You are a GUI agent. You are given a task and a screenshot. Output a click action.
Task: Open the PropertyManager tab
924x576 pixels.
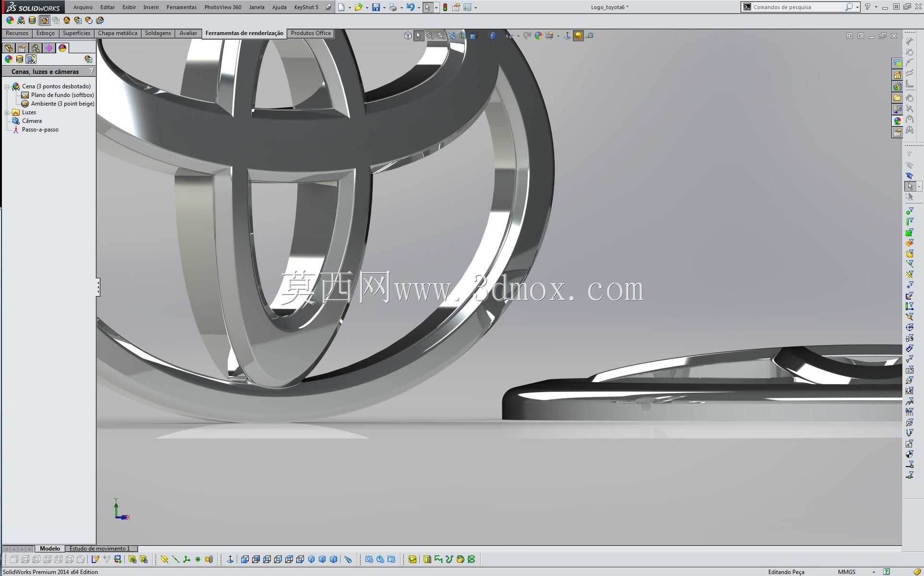(22, 48)
